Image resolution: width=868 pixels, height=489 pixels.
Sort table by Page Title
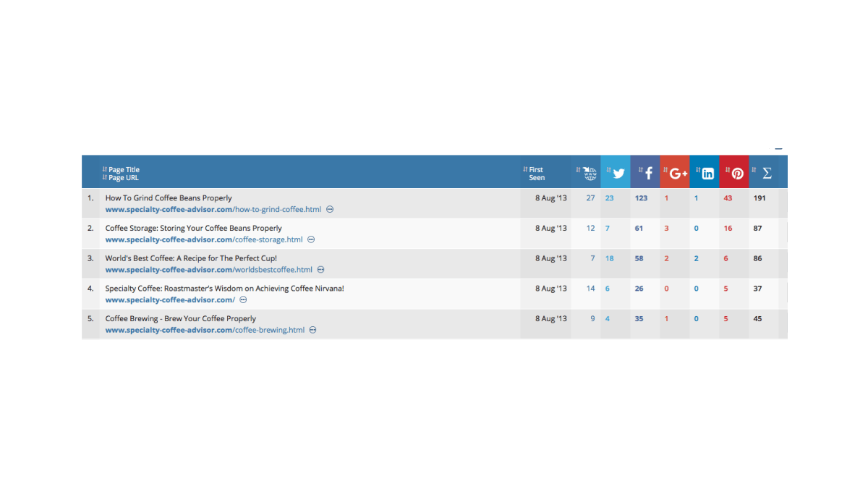(121, 170)
